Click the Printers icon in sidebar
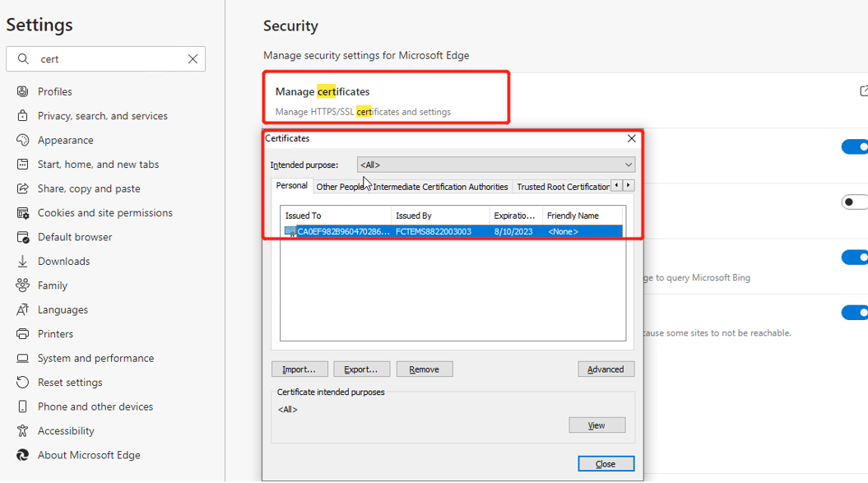The height and width of the screenshot is (483, 868). (x=22, y=333)
